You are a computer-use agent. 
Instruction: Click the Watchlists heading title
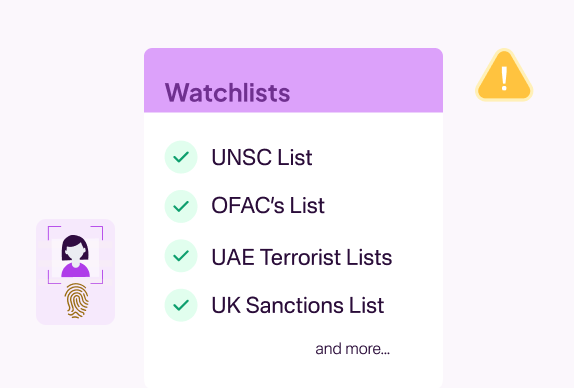(227, 93)
